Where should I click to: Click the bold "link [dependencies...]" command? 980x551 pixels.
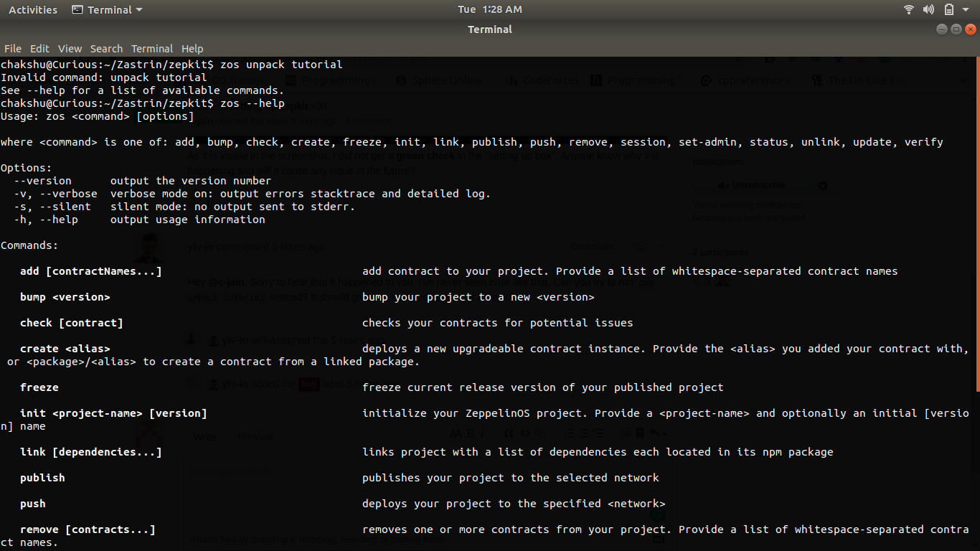tap(91, 452)
